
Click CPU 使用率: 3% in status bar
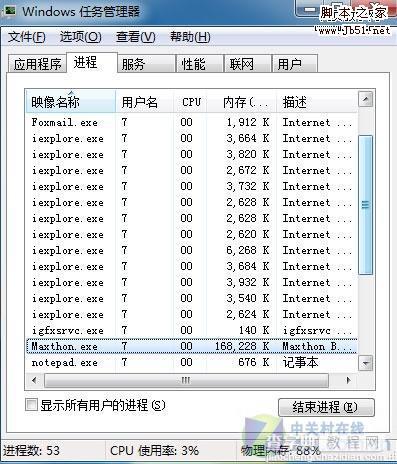pyautogui.click(x=154, y=451)
